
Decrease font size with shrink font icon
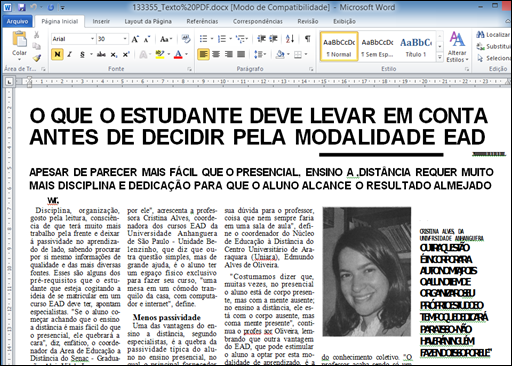147,39
